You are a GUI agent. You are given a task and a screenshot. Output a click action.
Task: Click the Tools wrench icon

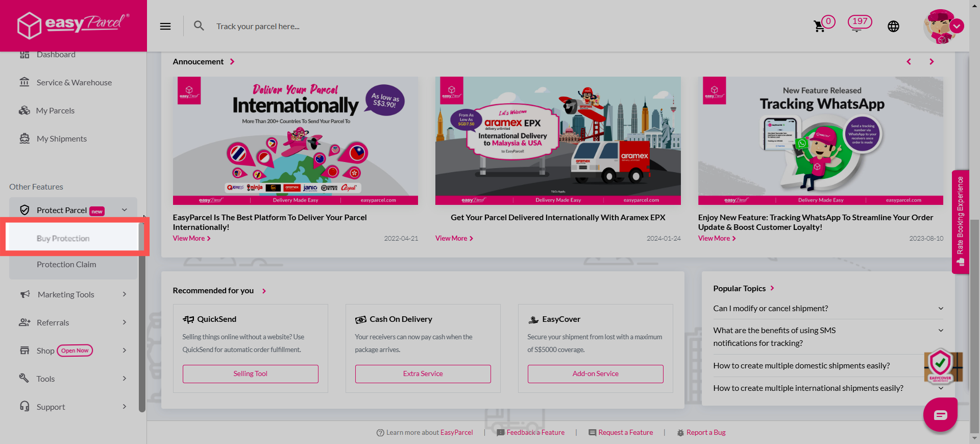[x=24, y=378]
